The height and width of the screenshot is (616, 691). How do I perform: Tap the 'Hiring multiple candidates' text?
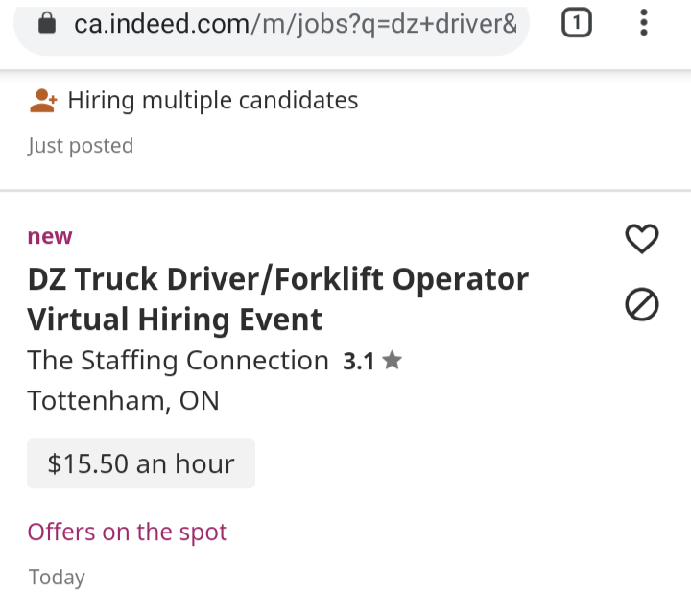[212, 101]
